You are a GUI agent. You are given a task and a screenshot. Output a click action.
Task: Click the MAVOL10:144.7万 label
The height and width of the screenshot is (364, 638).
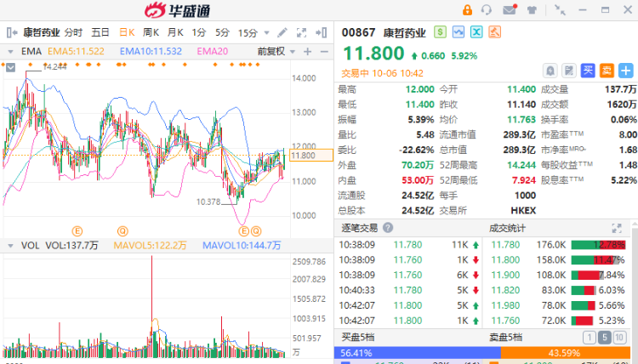242,246
